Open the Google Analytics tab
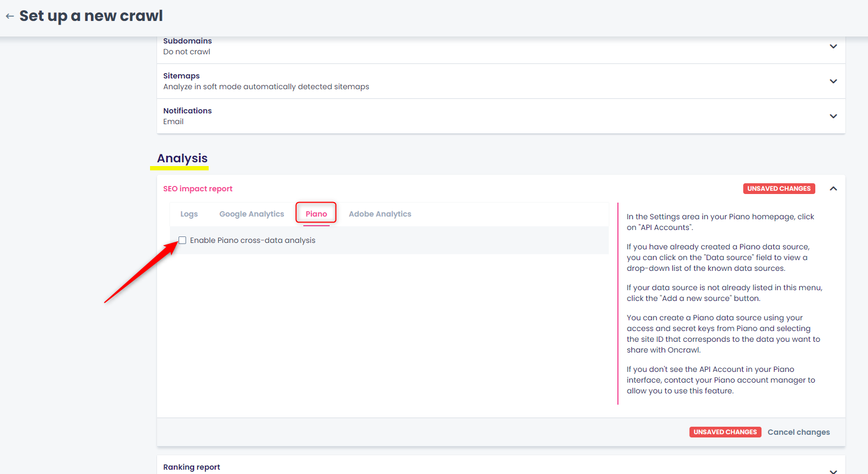 tap(251, 214)
